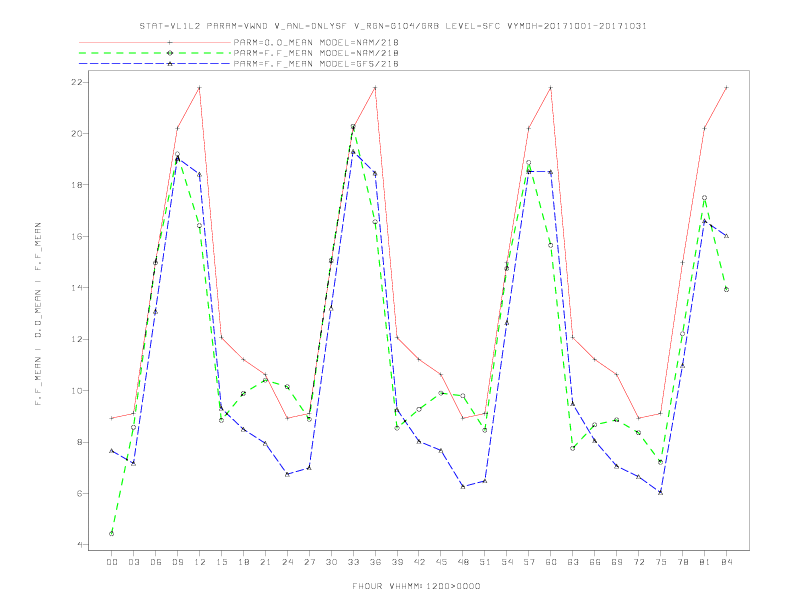Click the blue dashed legend line sample

(x=155, y=64)
